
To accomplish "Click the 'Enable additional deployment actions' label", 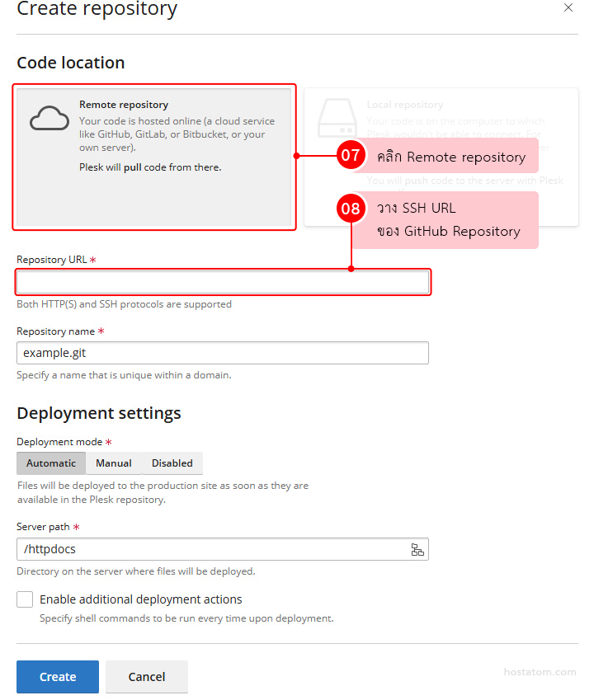I will pyautogui.click(x=141, y=599).
